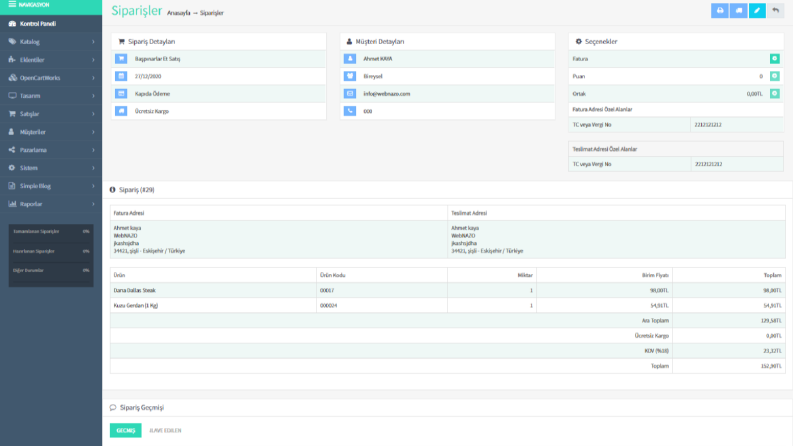Open the Başpınarlar Et Satış store link
The height and width of the screenshot is (446, 793).
[157, 59]
